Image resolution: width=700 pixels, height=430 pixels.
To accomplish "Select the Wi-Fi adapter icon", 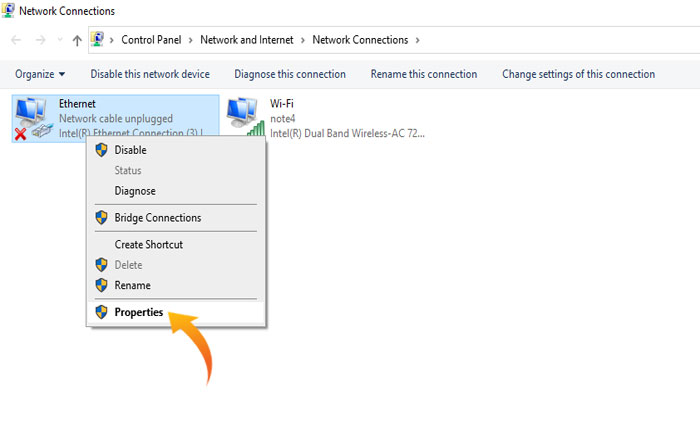I will (x=244, y=116).
